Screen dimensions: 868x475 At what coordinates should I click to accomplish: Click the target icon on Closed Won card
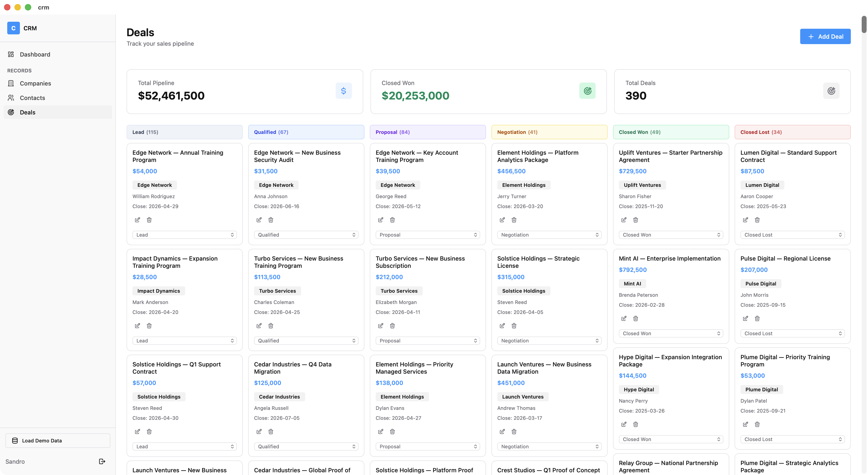tap(587, 90)
